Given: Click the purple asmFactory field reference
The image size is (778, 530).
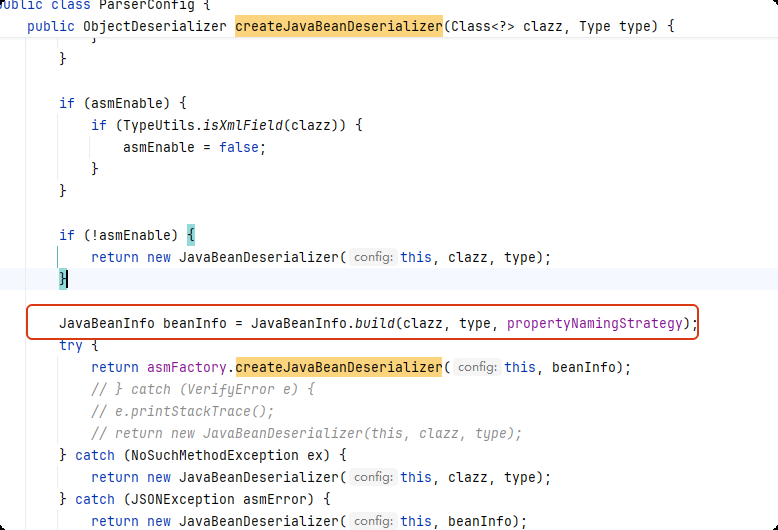Looking at the screenshot, I should pyautogui.click(x=187, y=368).
